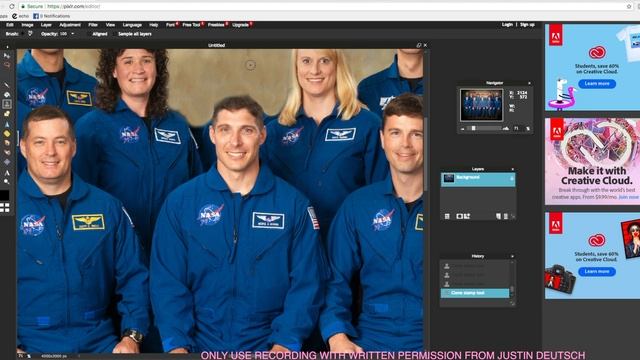Open layer settings icon in Layers panel

click(447, 216)
